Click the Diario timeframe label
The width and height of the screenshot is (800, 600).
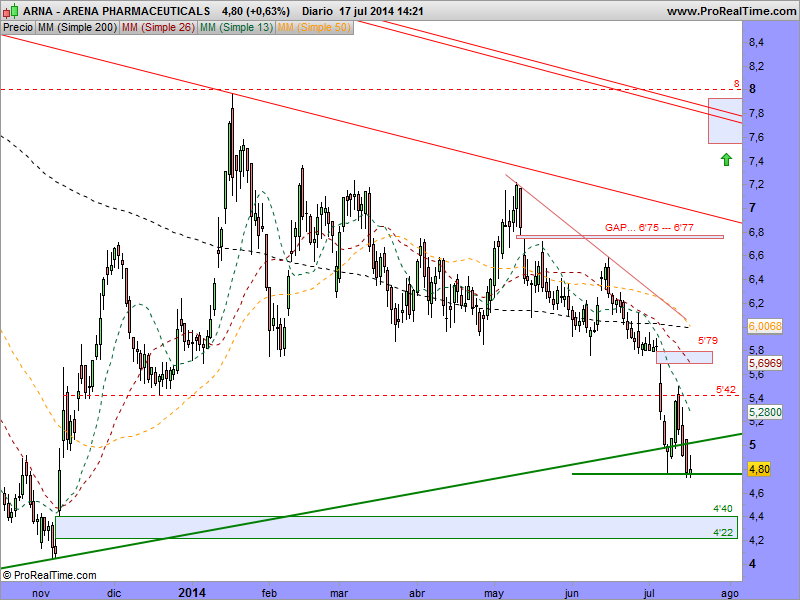point(317,11)
